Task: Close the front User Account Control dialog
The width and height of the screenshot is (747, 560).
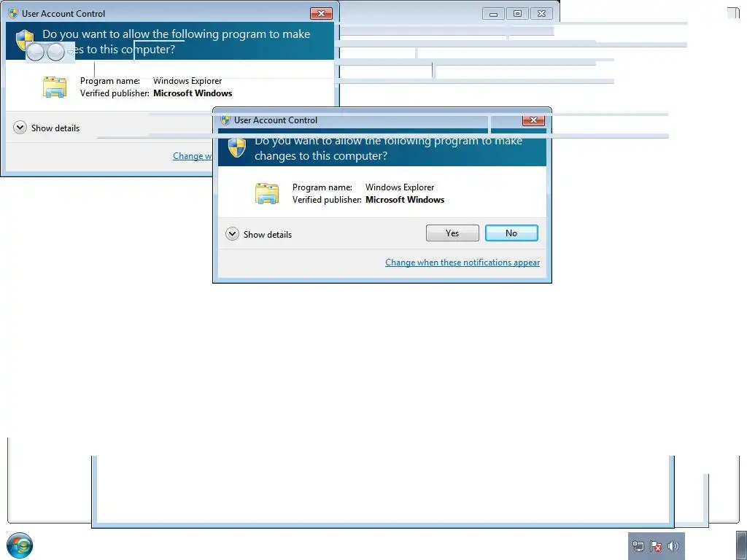Action: (533, 120)
